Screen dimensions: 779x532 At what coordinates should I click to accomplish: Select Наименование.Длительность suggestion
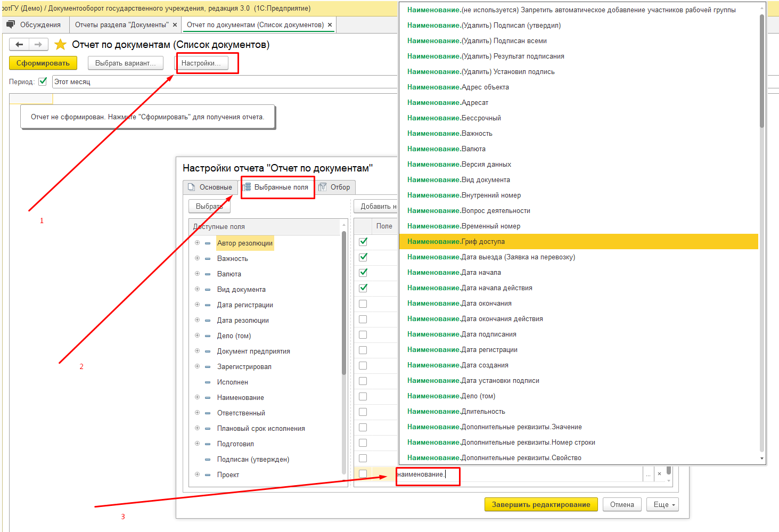(x=578, y=412)
